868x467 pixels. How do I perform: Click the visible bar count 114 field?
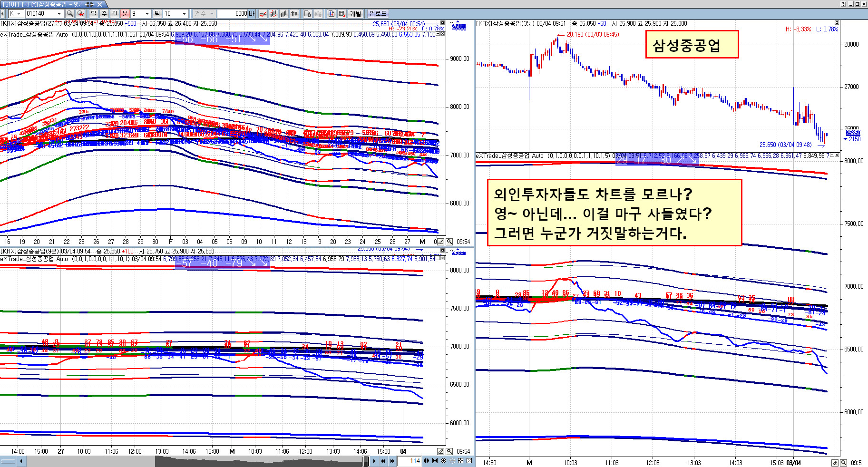410,461
